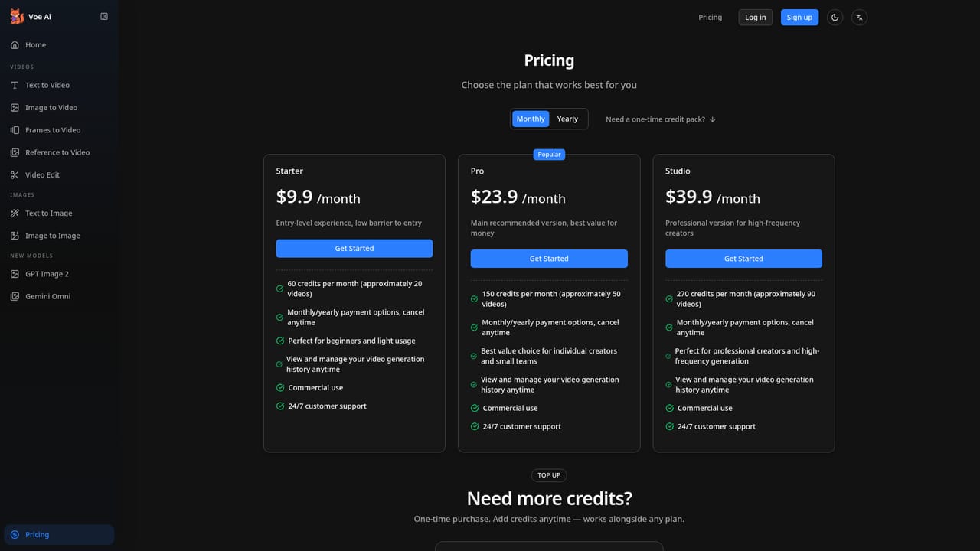The width and height of the screenshot is (980, 551).
Task: Click the Voe Ai fox logo
Action: tap(17, 17)
